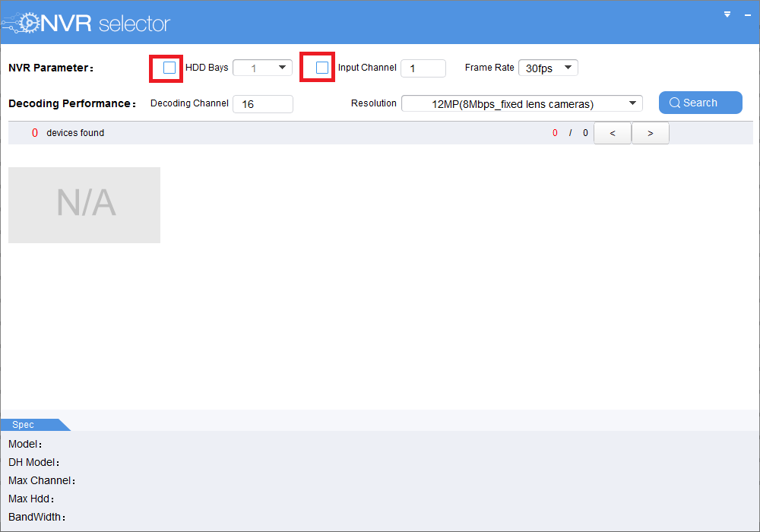
Task: Open the HDD Bays dropdown
Action: [x=262, y=68]
